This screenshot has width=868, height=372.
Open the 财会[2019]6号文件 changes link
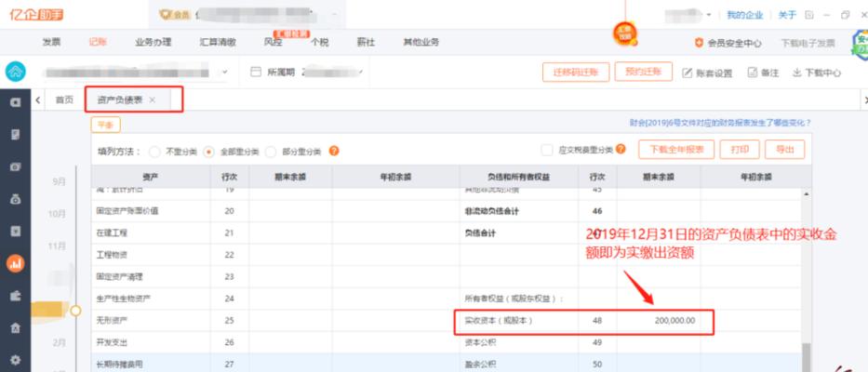[x=720, y=123]
